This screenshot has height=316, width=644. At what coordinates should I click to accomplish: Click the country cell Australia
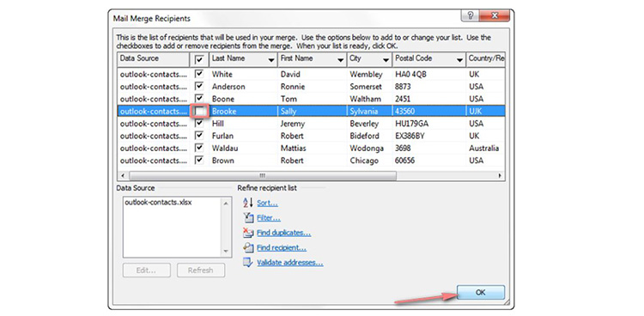485,149
